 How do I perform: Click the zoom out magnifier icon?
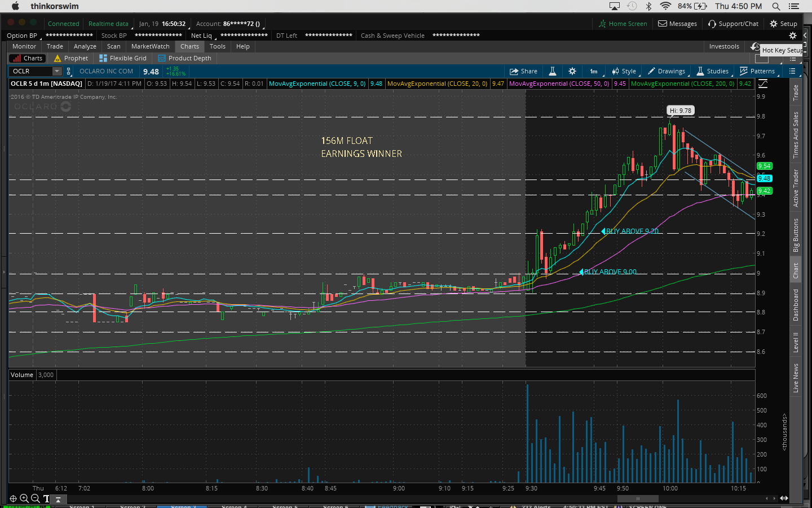(35, 498)
